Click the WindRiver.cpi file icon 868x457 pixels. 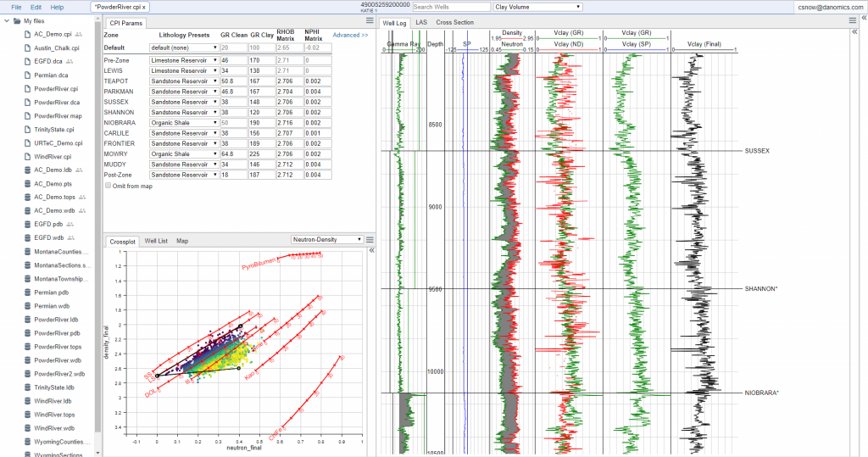point(28,157)
